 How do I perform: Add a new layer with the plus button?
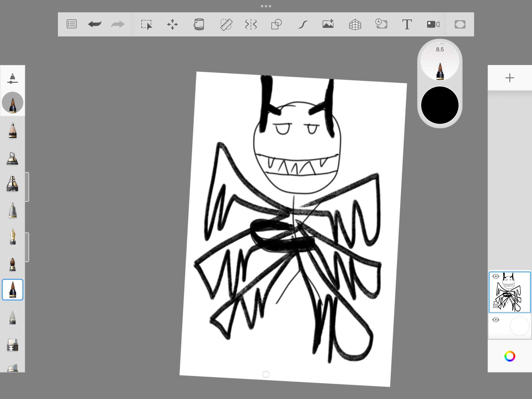click(510, 78)
